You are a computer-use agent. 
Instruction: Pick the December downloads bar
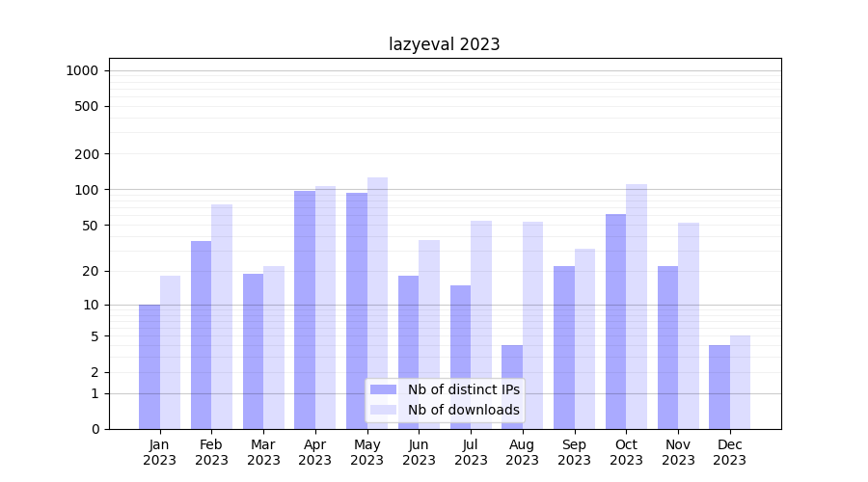tap(740, 382)
